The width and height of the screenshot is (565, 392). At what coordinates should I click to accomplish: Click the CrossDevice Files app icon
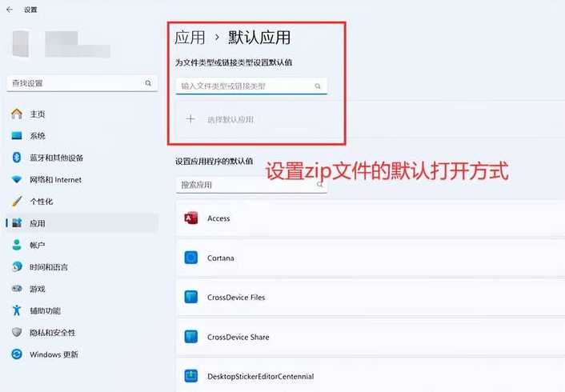pos(191,298)
